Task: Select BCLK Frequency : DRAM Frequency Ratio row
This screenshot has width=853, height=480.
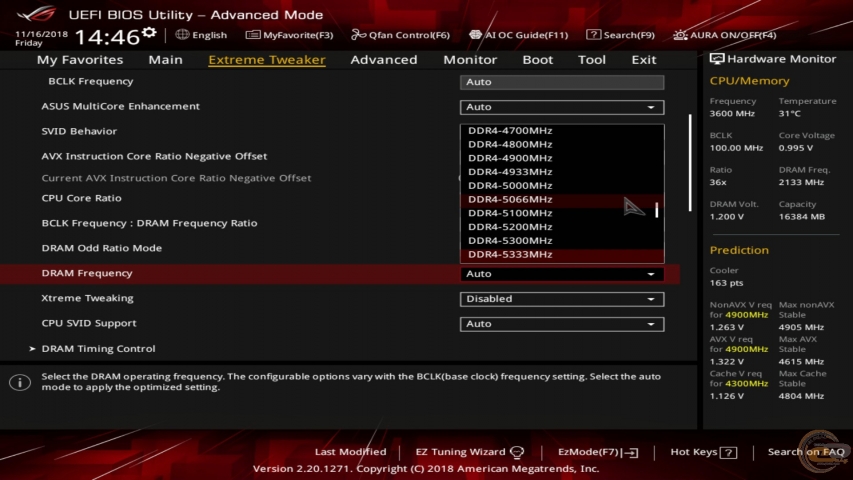Action: 149,223
